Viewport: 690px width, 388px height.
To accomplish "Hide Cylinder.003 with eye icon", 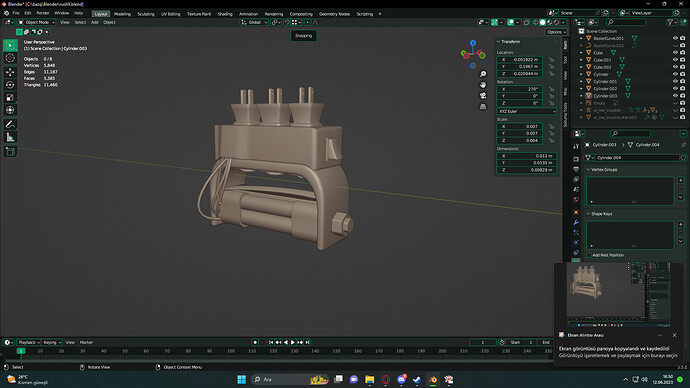I will (x=675, y=96).
